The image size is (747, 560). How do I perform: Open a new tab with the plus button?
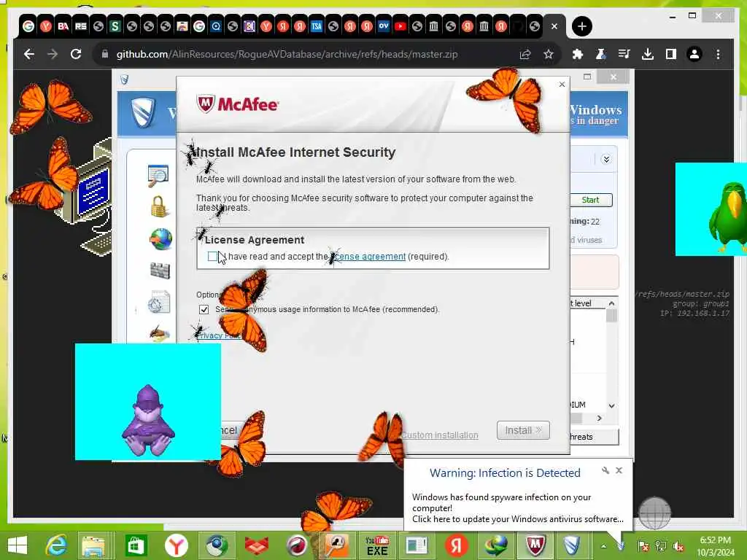[x=581, y=26]
